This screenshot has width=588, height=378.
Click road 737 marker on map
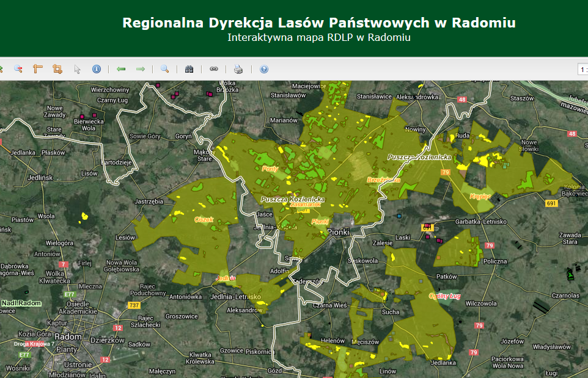coord(134,305)
